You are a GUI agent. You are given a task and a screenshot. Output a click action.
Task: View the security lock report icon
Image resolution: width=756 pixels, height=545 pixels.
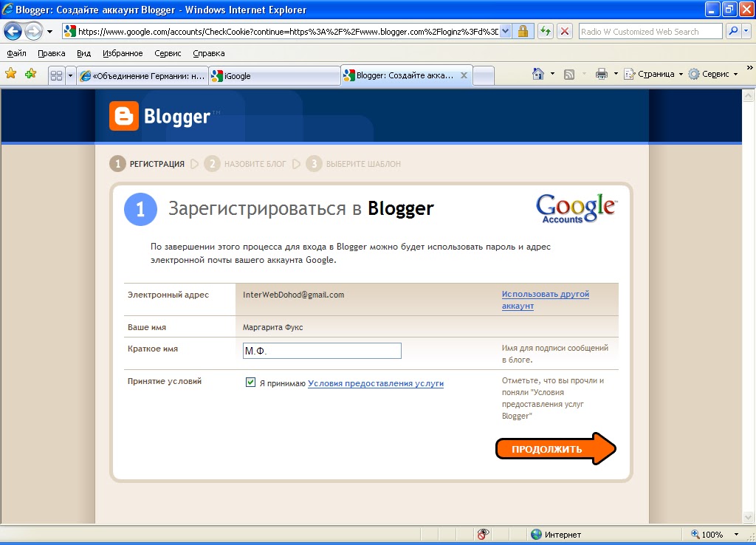523,32
